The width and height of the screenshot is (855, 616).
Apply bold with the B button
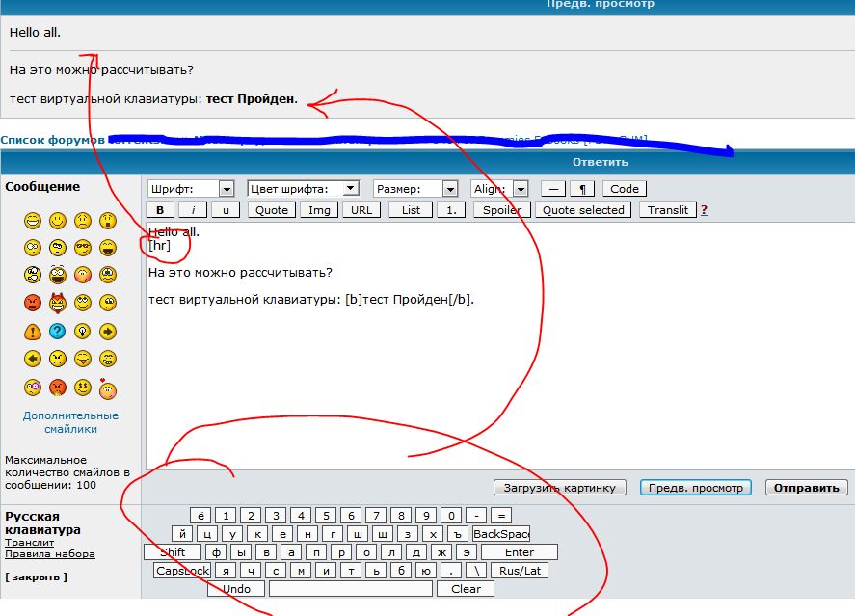pos(160,210)
